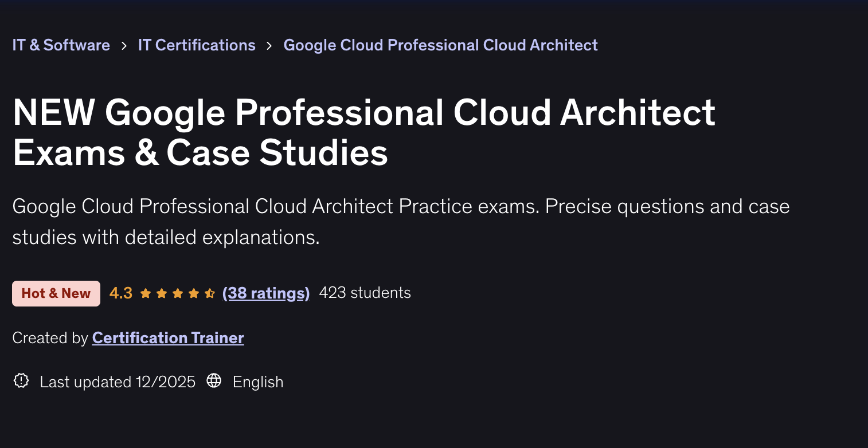Click the globe language icon
The image size is (868, 448).
click(214, 380)
